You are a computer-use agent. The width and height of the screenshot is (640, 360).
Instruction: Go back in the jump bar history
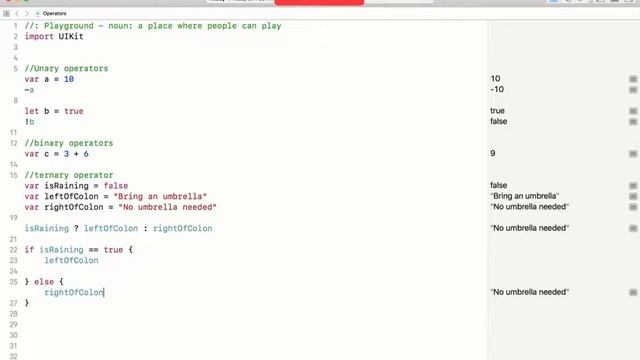[17, 13]
